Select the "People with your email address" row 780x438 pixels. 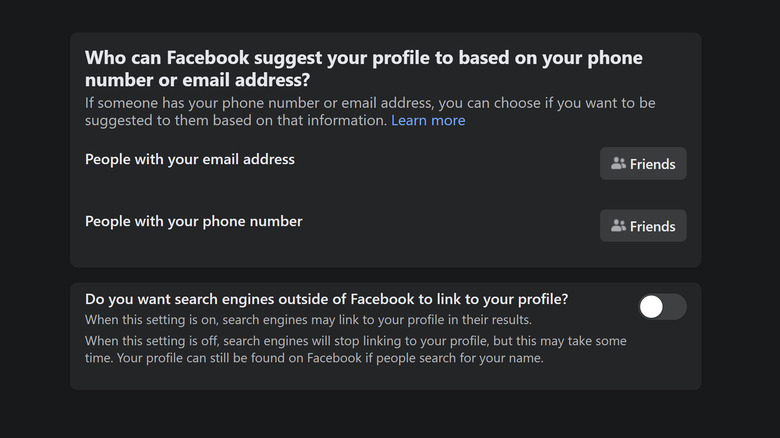coord(190,159)
